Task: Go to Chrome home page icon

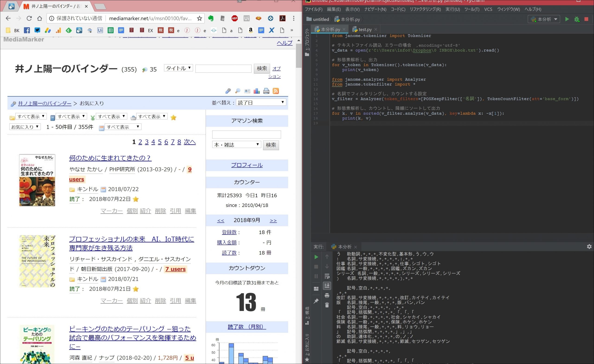Action: [x=40, y=18]
